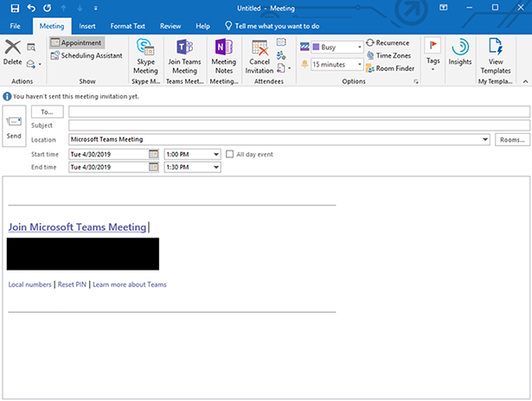
Task: Delete the meeting with the Delete icon
Action: click(x=12, y=49)
